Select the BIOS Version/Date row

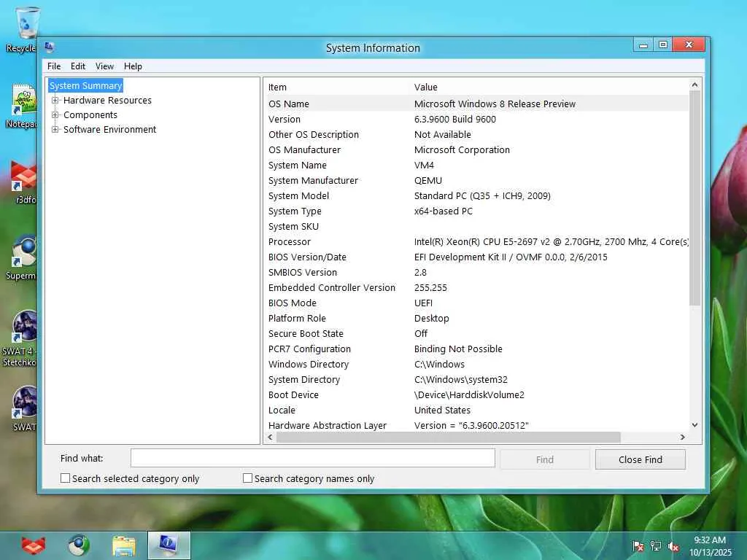pos(476,257)
